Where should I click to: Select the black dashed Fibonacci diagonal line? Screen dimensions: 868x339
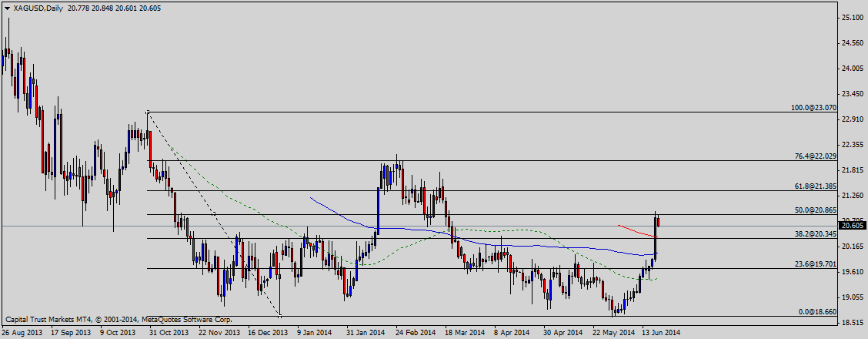click(x=214, y=214)
